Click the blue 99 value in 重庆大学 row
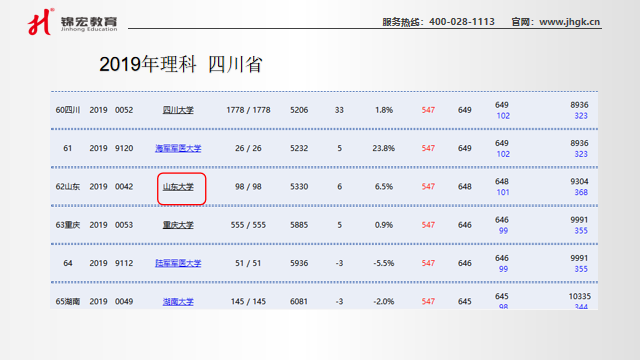640x360 pixels. (503, 231)
